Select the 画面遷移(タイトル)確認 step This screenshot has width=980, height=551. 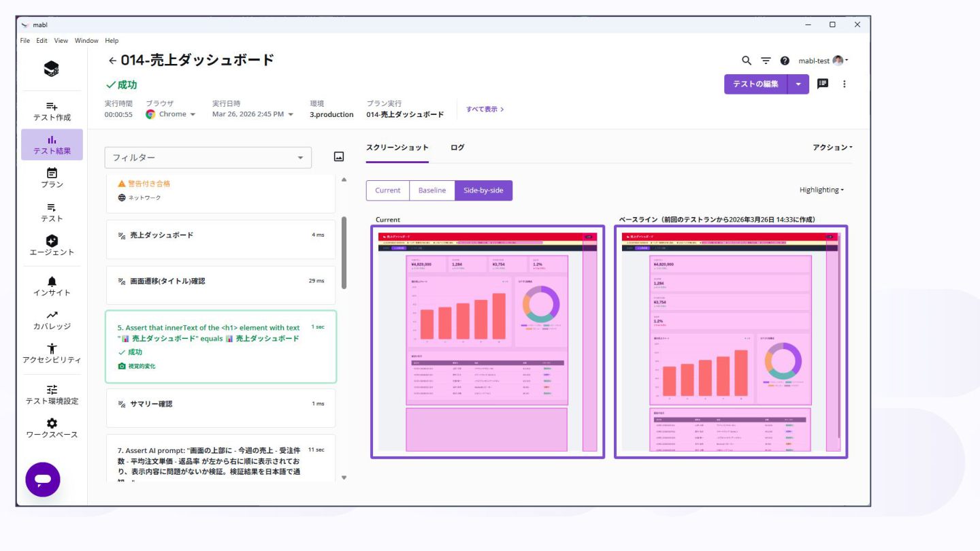(220, 285)
